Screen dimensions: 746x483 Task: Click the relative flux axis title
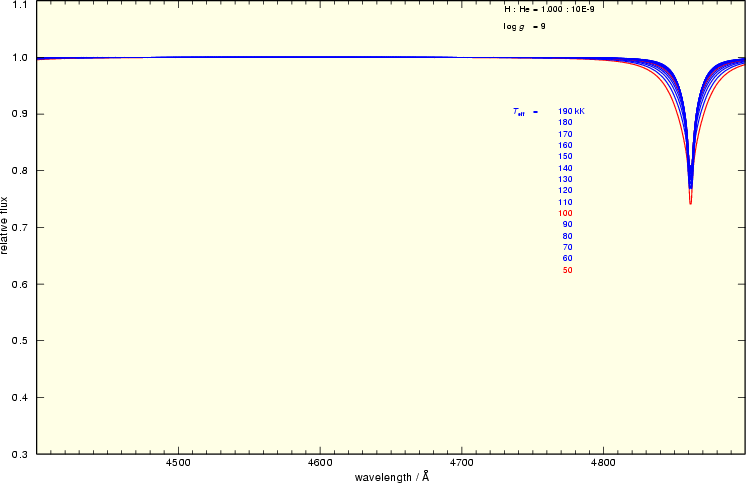click(x=4, y=225)
